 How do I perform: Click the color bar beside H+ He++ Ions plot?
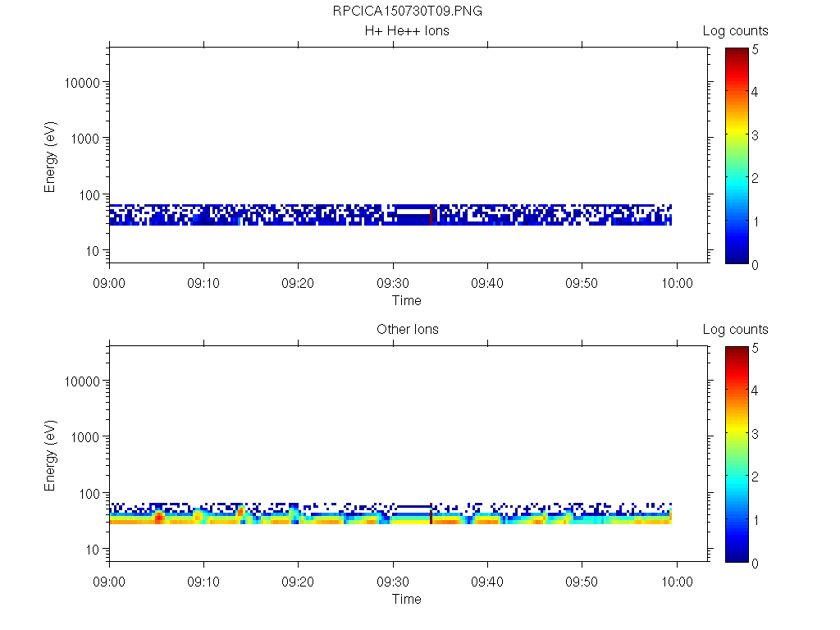737,155
